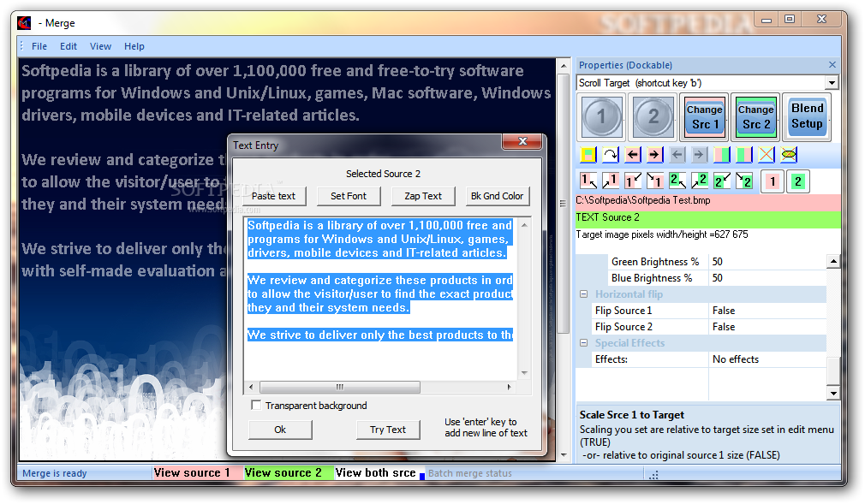Click Change Src 1 button

click(x=705, y=116)
